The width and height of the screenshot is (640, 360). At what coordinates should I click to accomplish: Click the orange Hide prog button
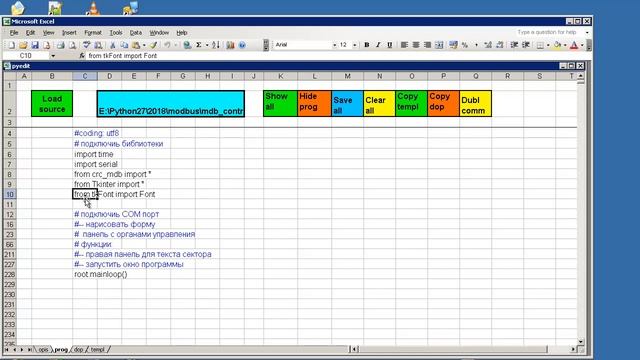click(x=314, y=104)
